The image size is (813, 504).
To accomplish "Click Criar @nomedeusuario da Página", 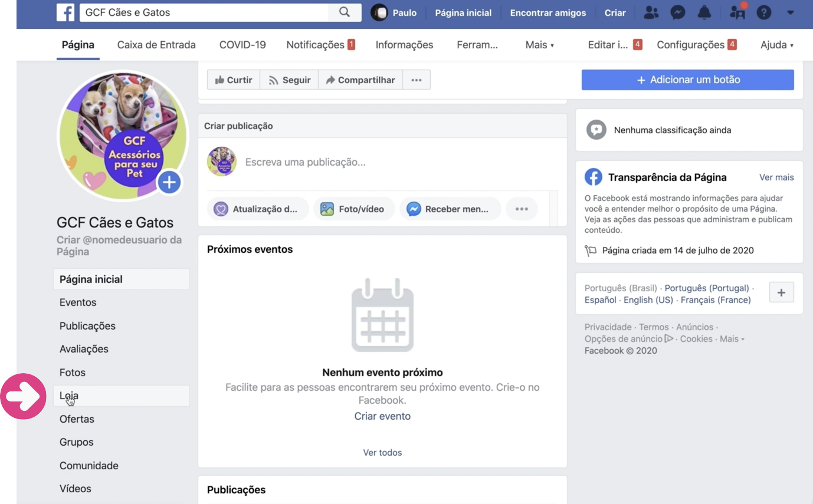I will (119, 246).
